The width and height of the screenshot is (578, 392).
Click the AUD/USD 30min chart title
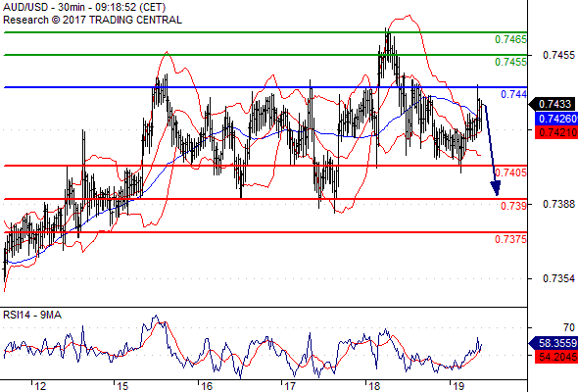[84, 7]
